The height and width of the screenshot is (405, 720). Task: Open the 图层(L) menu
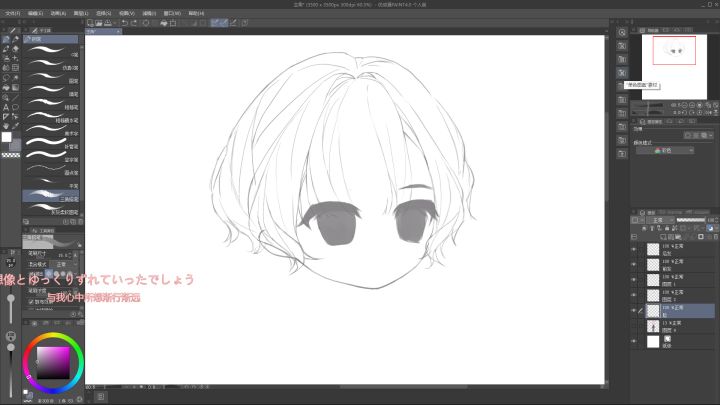click(81, 13)
